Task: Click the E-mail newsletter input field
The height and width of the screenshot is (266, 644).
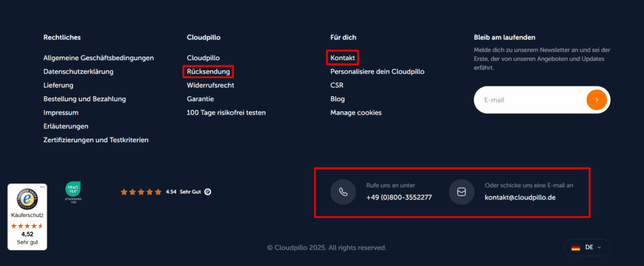Action: click(x=528, y=99)
